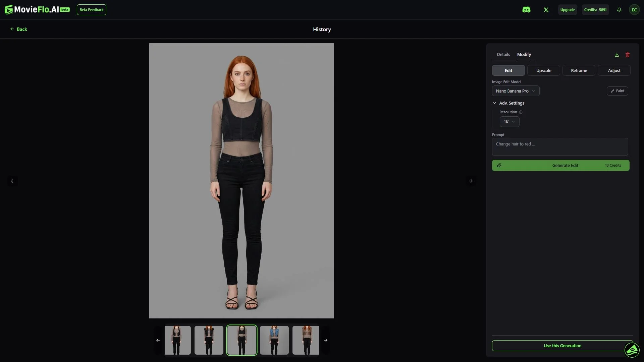The image size is (644, 362).
Task: Switch to the Details tab
Action: tap(503, 54)
